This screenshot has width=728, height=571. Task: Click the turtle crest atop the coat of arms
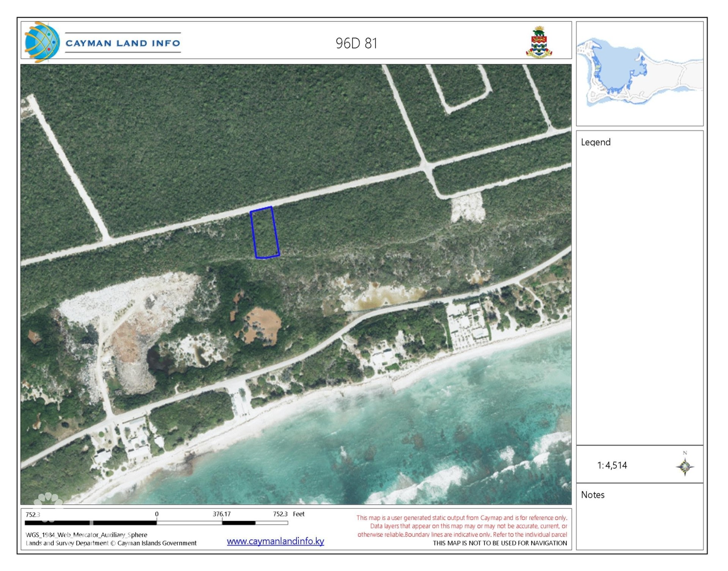pos(538,33)
